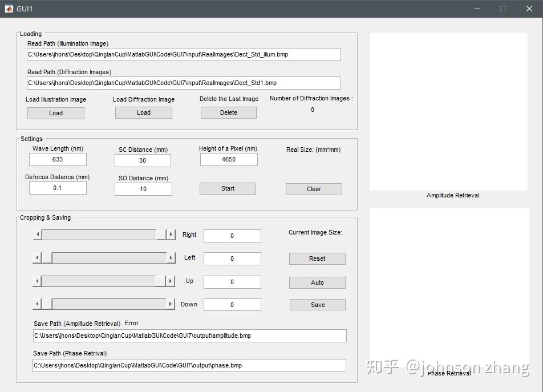Reset the cropping values

317,258
